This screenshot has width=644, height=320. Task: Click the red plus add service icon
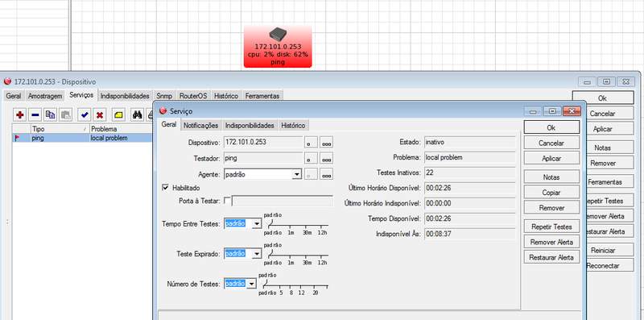(19, 115)
